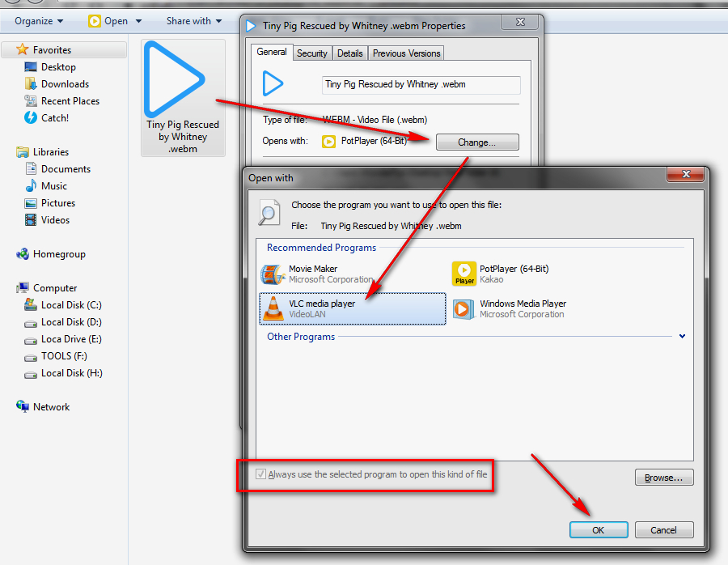Open the Favorites star in sidebar

coord(23,49)
